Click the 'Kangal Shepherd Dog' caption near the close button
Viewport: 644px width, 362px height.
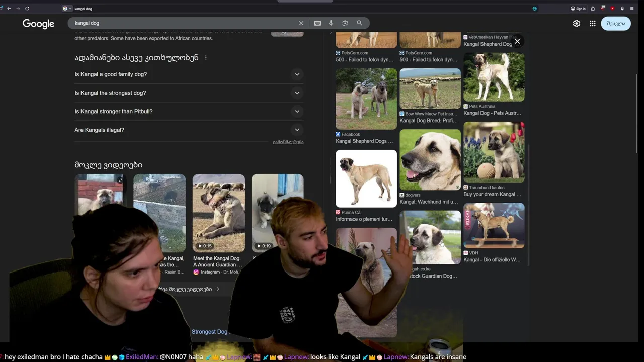(x=488, y=44)
